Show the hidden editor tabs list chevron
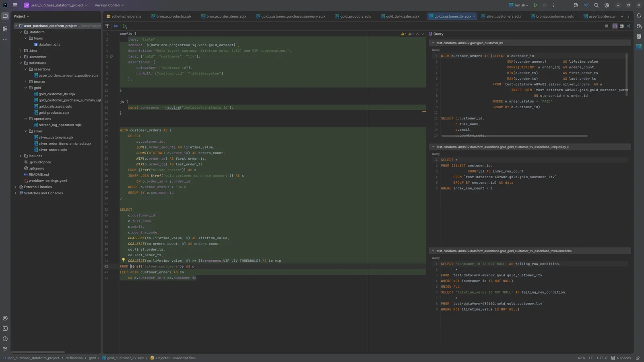Screen dimensions: 644x362 622,16
